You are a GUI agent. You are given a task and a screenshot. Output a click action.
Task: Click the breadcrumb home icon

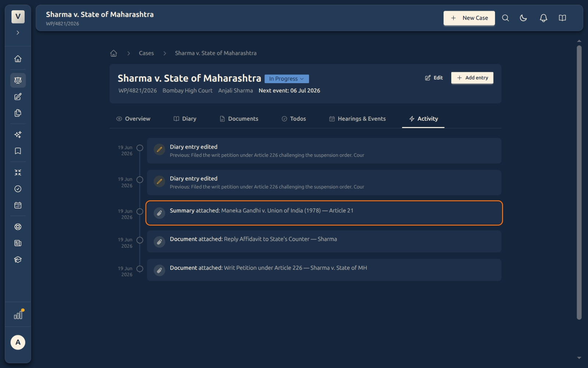(114, 53)
